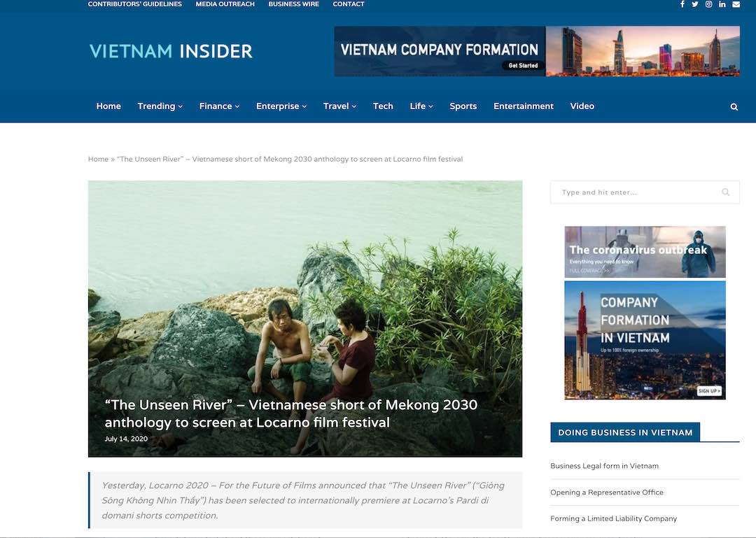The image size is (756, 538).
Task: Expand the Travel dropdown menu
Action: pyautogui.click(x=340, y=106)
